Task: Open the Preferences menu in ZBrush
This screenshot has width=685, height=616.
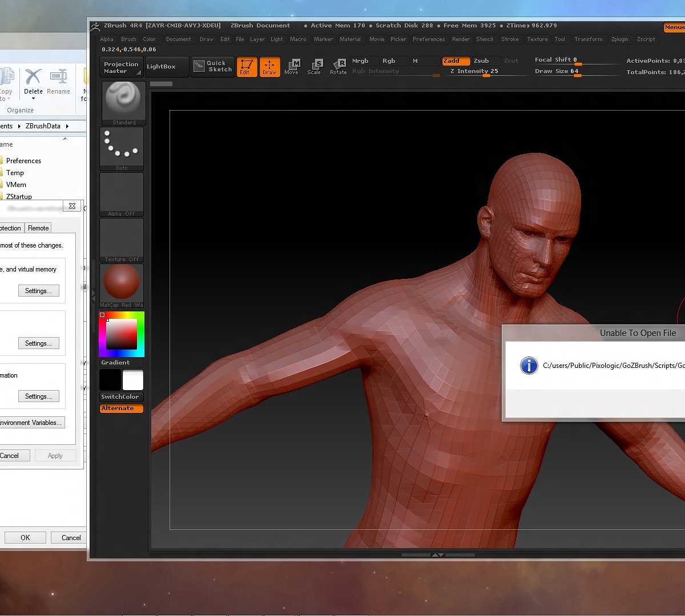Action: click(x=429, y=39)
